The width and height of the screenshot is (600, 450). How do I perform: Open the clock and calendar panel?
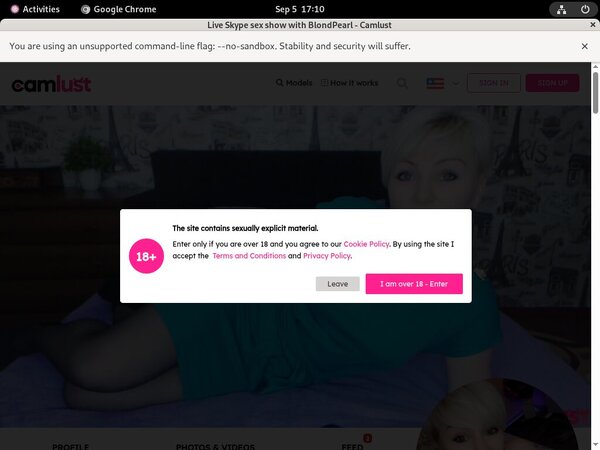tap(300, 9)
